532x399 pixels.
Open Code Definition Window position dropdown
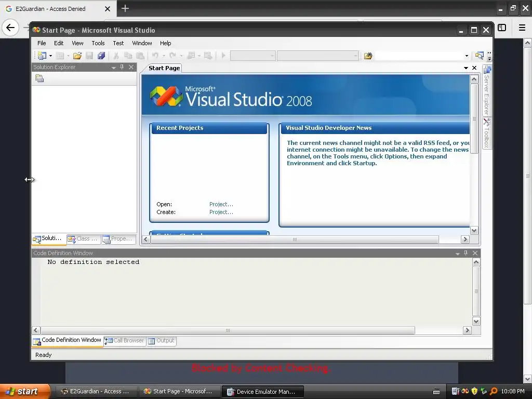(x=457, y=254)
